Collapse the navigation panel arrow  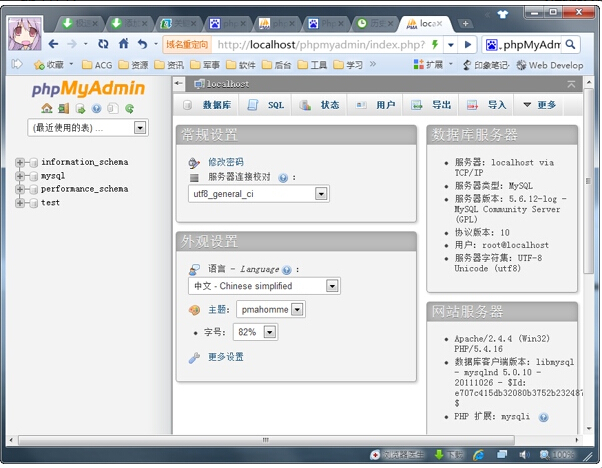[x=178, y=83]
